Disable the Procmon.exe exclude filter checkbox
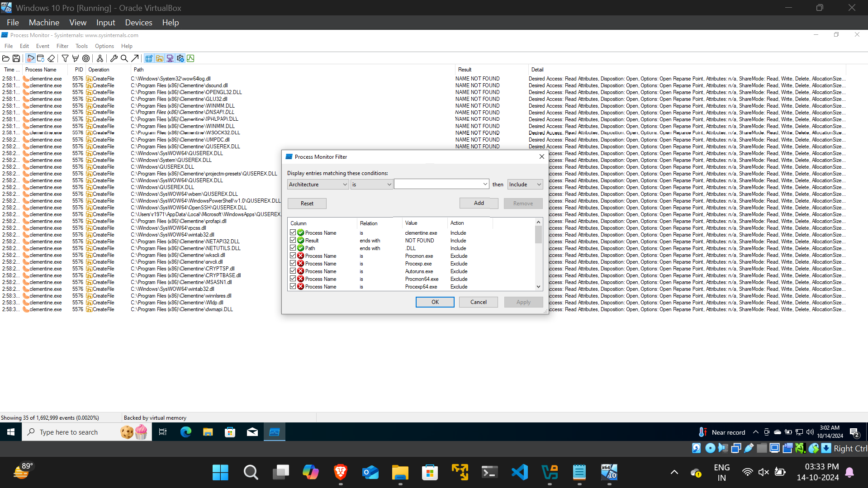Viewport: 868px width, 488px height. pyautogui.click(x=293, y=256)
